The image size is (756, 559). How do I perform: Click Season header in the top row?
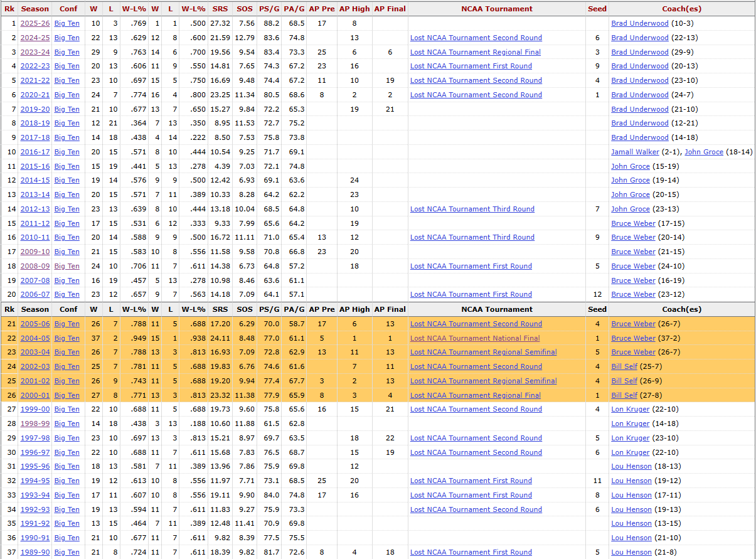[35, 9]
